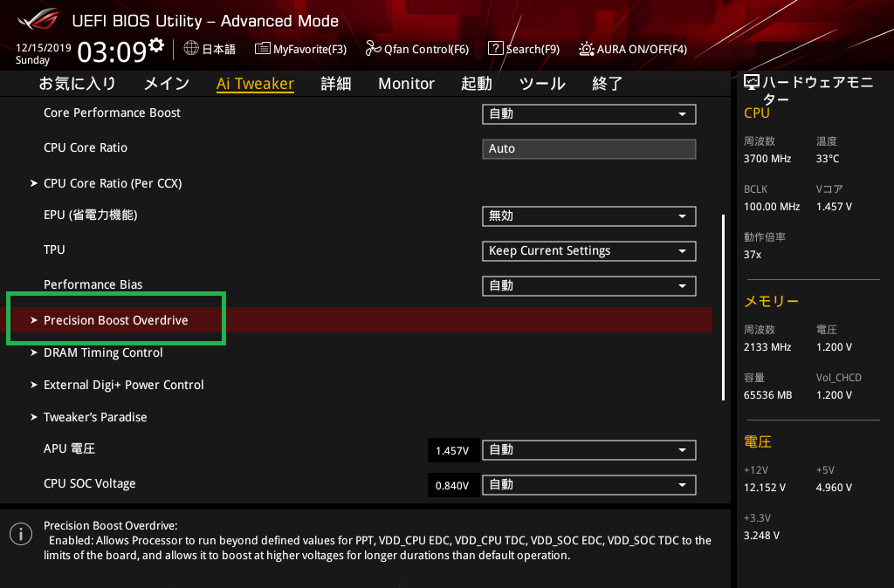The image size is (894, 588).
Task: Go to the 終了 tab
Action: 608,84
